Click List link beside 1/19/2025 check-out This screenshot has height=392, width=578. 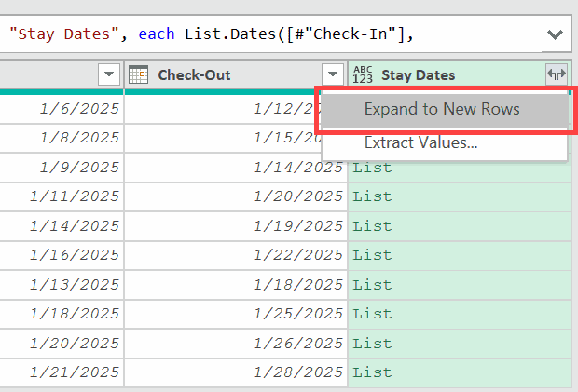[x=372, y=225]
